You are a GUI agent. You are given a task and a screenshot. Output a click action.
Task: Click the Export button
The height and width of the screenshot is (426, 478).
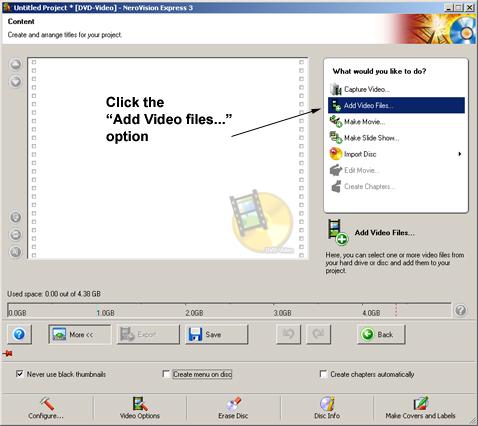click(148, 334)
